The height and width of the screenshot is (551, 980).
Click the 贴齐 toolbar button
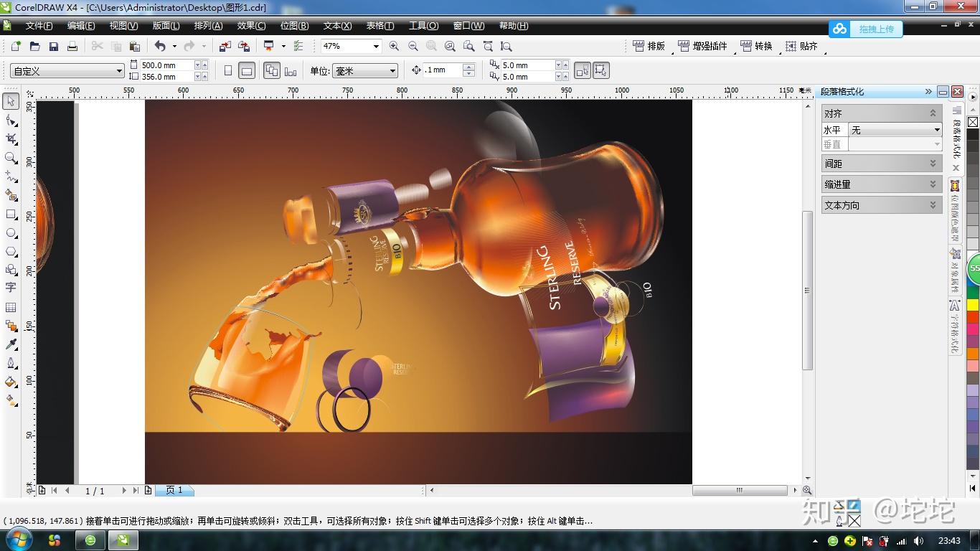tap(801, 46)
